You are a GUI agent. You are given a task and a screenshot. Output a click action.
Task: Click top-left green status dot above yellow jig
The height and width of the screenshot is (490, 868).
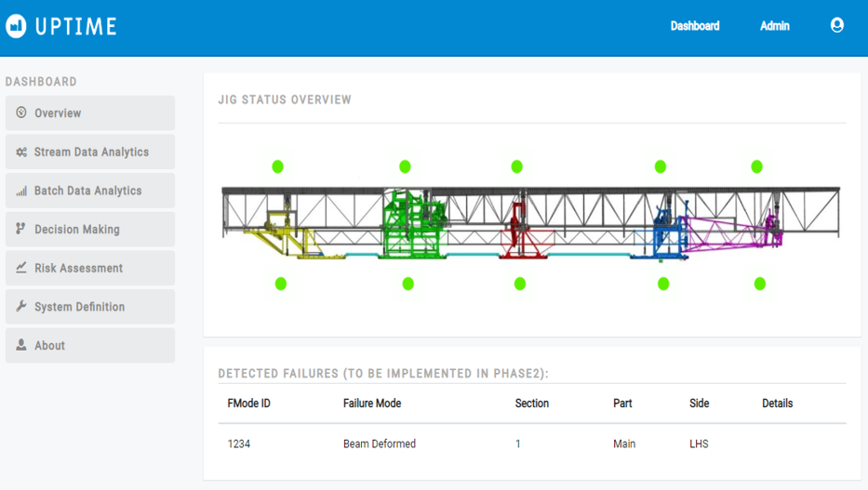[x=278, y=166]
